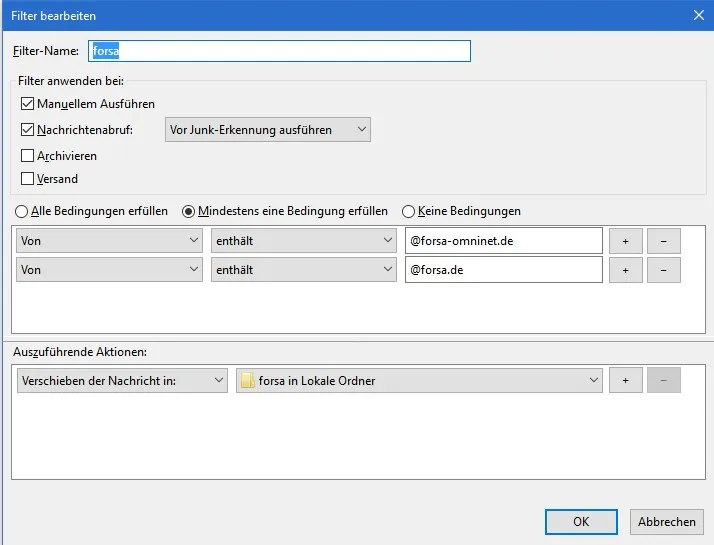Close the Filter bearbeiten dialog
Image resolution: width=714 pixels, height=545 pixels.
click(699, 15)
